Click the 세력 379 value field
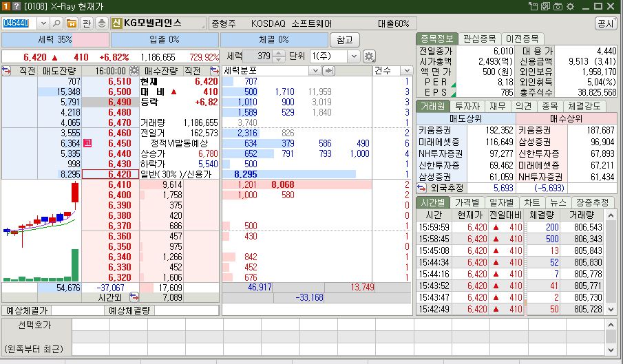This screenshot has width=623, height=364. [258, 56]
